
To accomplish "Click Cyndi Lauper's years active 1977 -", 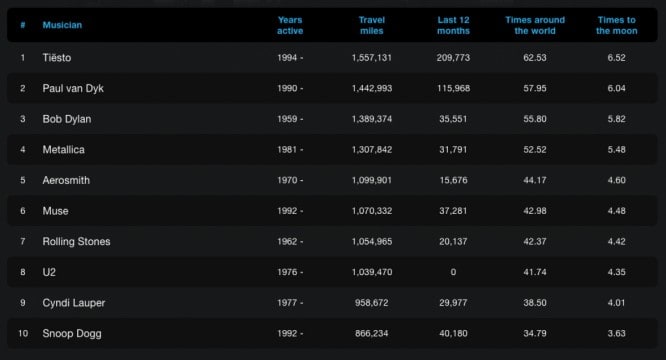I will pyautogui.click(x=290, y=303).
